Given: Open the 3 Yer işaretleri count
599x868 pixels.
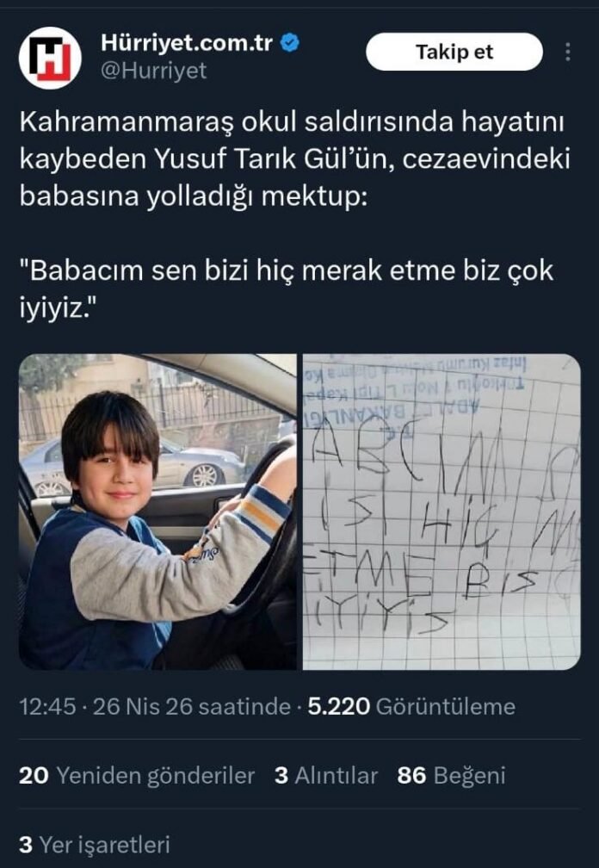Looking at the screenshot, I should click(94, 845).
